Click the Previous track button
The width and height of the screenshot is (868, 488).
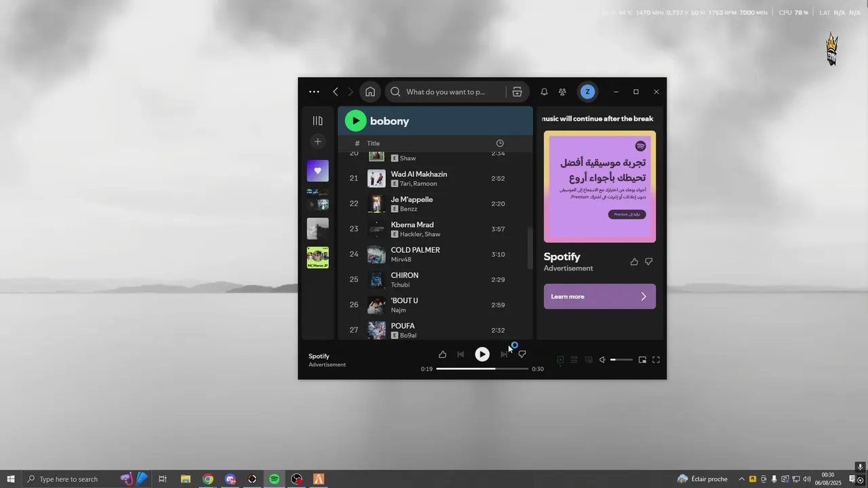tap(460, 354)
